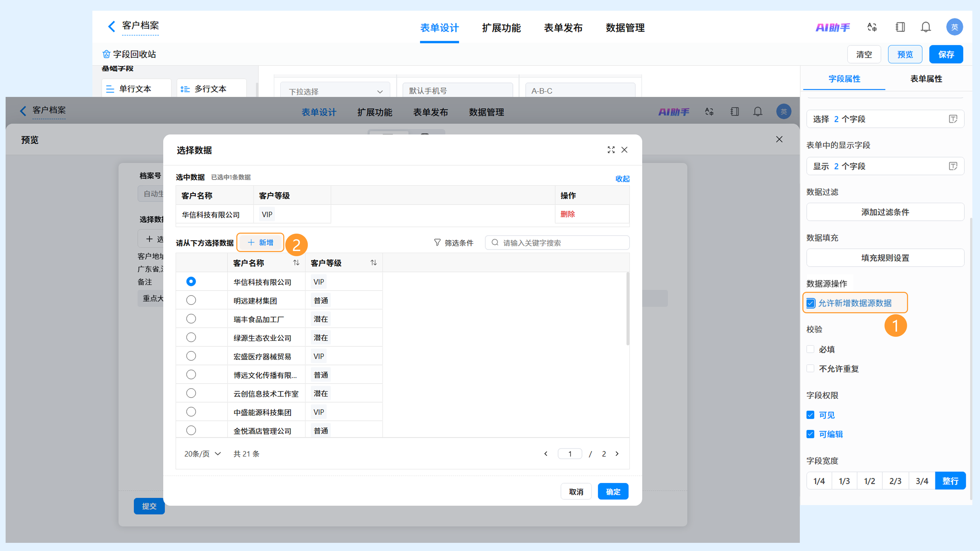
Task: Select the radio for 瑞丰食品加工厂
Action: pyautogui.click(x=191, y=319)
